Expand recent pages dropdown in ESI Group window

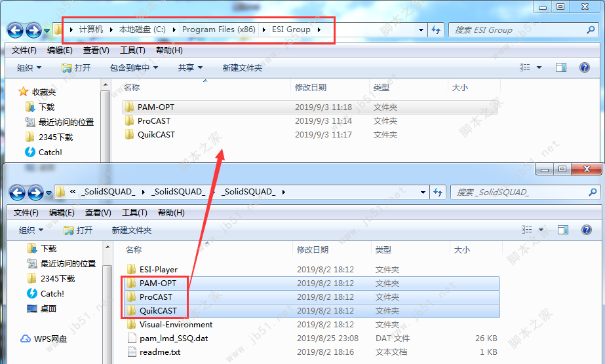pyautogui.click(x=47, y=30)
